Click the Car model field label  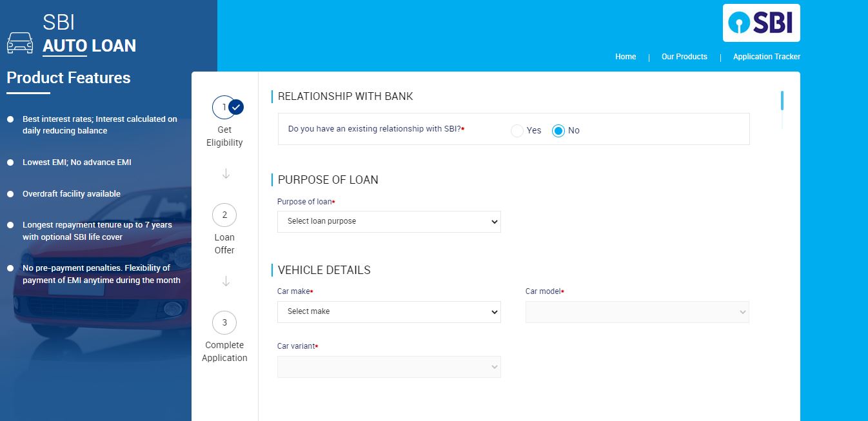tap(544, 291)
